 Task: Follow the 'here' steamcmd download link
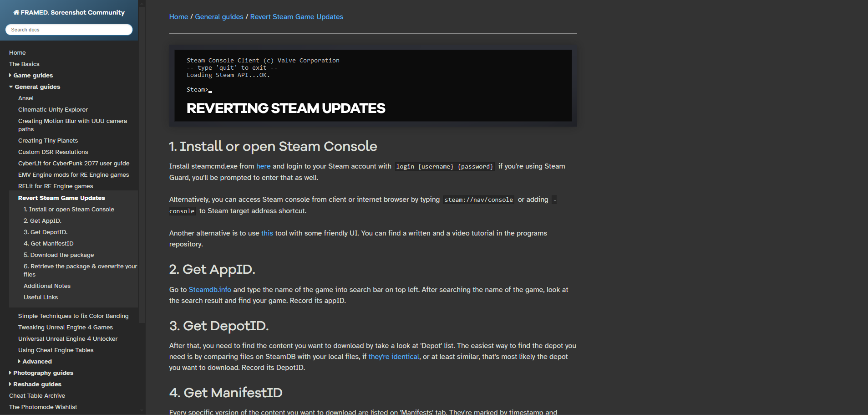click(263, 166)
